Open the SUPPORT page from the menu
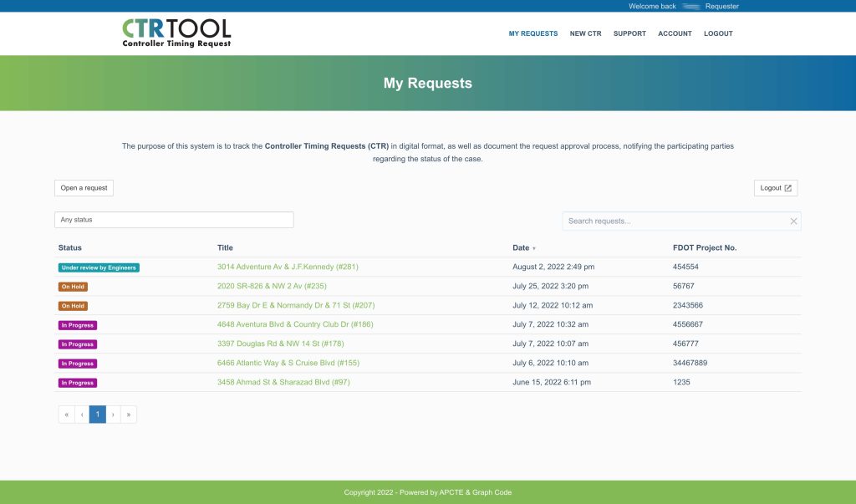 tap(629, 33)
